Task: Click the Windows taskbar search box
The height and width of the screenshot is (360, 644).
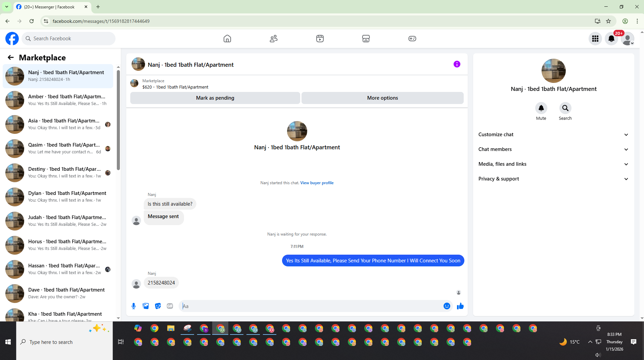Action: [64, 342]
